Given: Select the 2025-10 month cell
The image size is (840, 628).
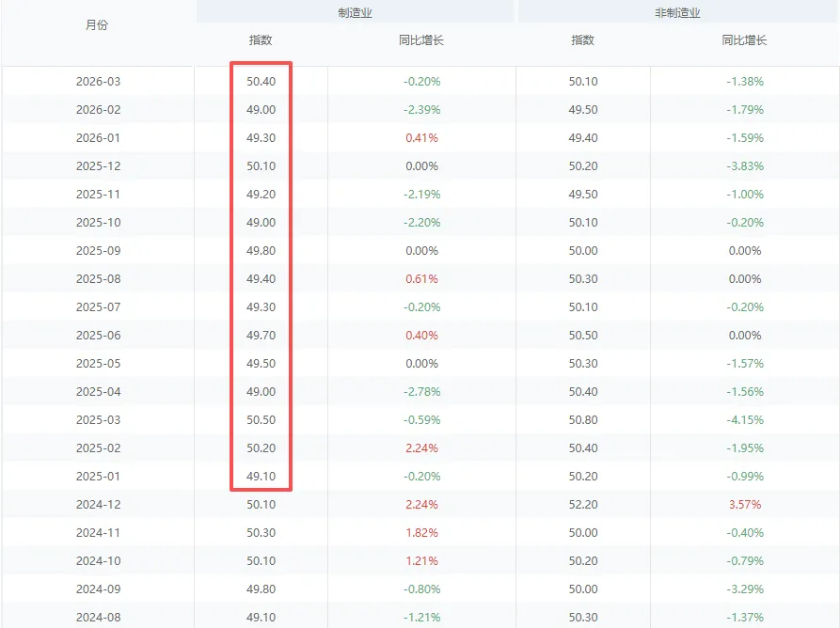Looking at the screenshot, I should click(x=98, y=223).
